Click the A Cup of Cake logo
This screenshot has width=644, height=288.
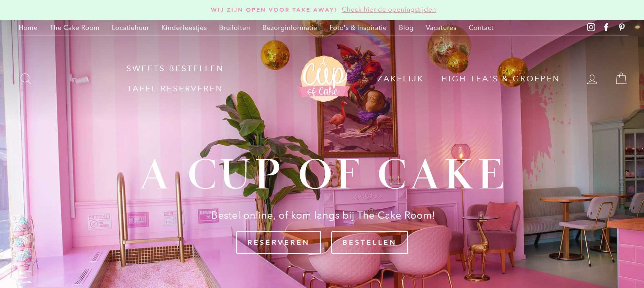pyautogui.click(x=322, y=79)
